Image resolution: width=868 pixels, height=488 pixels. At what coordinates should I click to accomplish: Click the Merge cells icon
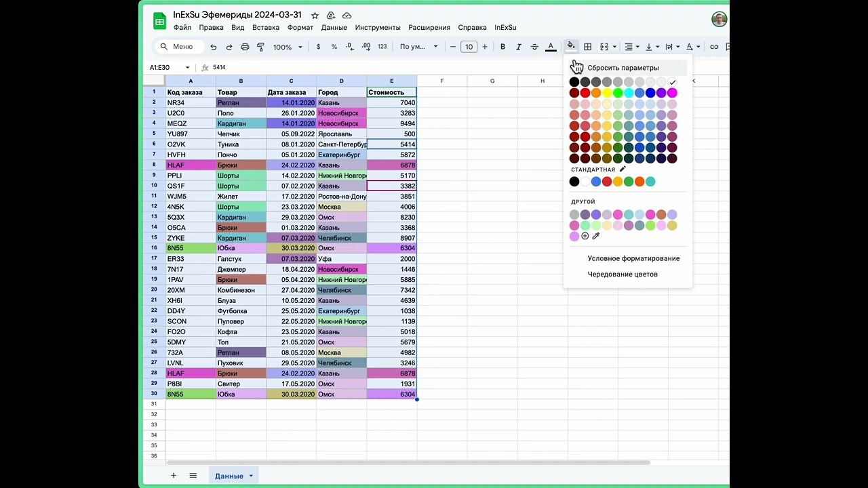point(604,47)
